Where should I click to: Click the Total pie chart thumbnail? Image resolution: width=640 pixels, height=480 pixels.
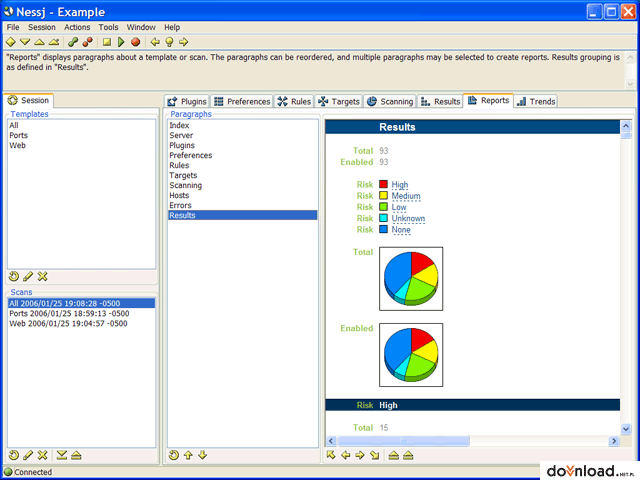pos(411,279)
